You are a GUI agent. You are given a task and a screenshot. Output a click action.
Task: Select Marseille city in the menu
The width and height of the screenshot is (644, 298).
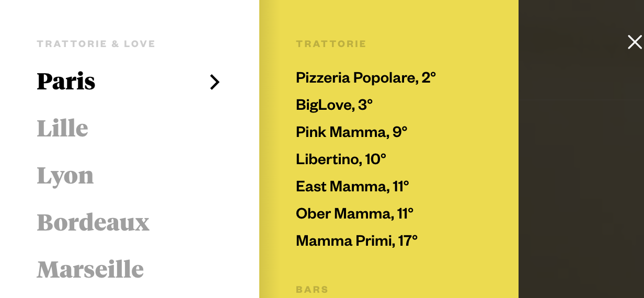click(x=90, y=269)
